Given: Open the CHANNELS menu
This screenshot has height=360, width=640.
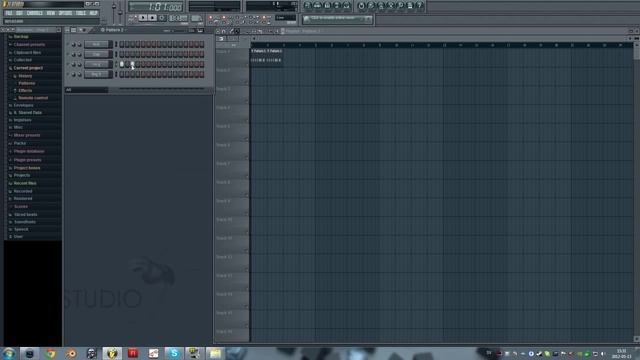Looking at the screenshot, I should (x=34, y=13).
